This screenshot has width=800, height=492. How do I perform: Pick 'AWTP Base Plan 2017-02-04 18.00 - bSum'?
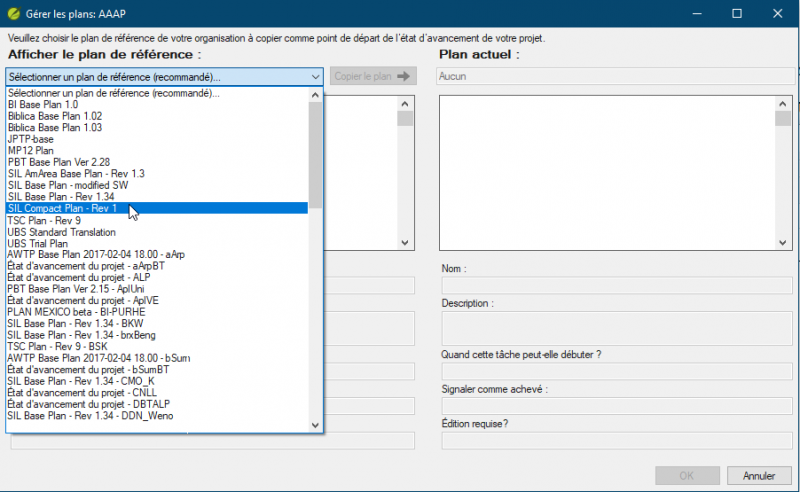[x=157, y=358]
